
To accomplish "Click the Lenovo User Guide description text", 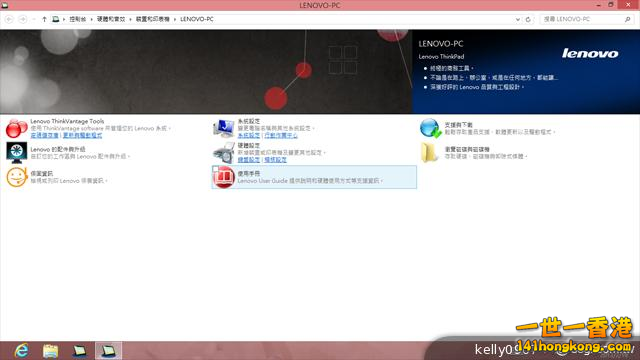I will click(x=310, y=180).
